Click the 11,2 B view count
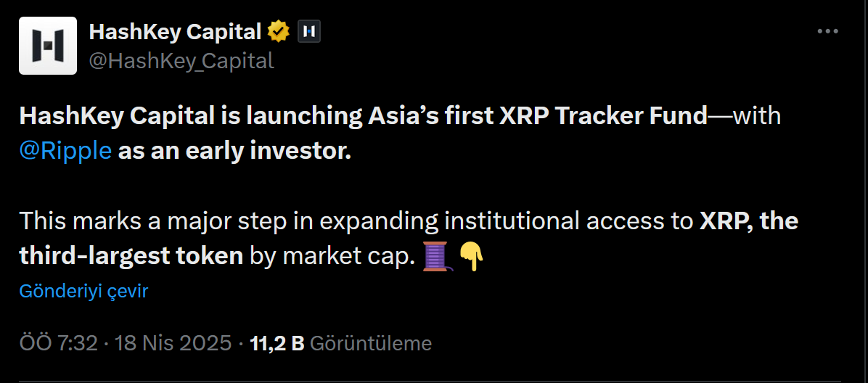The height and width of the screenshot is (383, 868). pyautogui.click(x=277, y=343)
